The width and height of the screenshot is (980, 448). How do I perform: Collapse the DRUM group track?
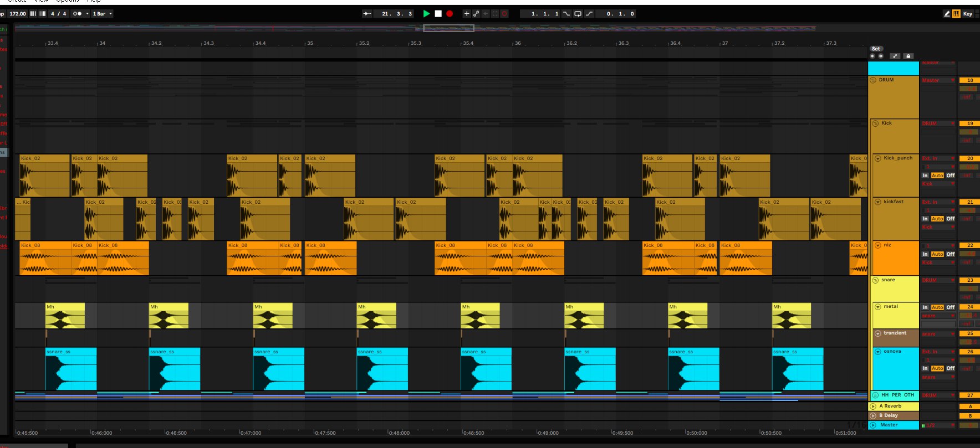click(873, 80)
